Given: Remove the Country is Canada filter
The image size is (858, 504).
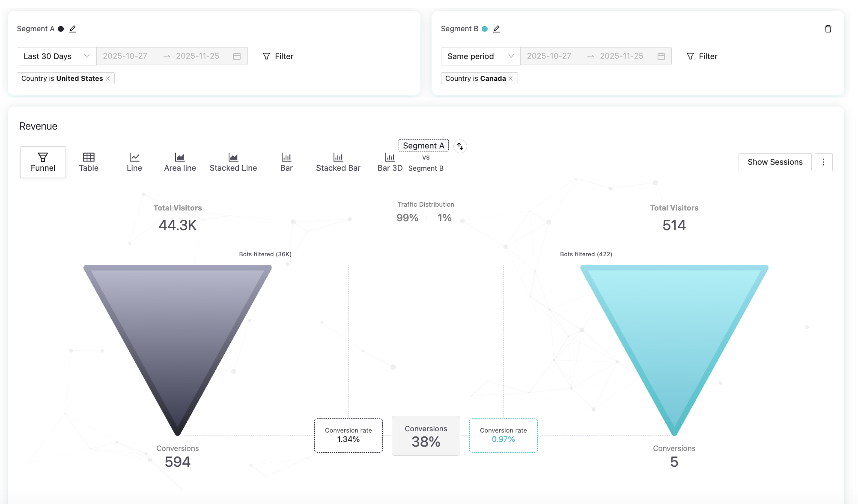Looking at the screenshot, I should (511, 79).
